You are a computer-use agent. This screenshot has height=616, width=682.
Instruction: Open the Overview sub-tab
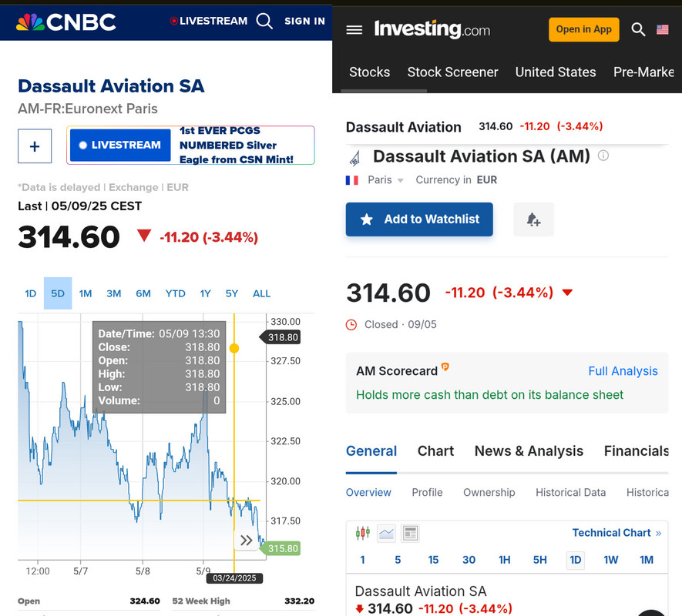368,492
